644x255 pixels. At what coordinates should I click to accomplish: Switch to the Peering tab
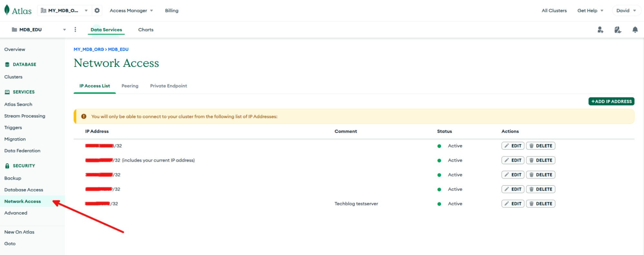click(130, 86)
